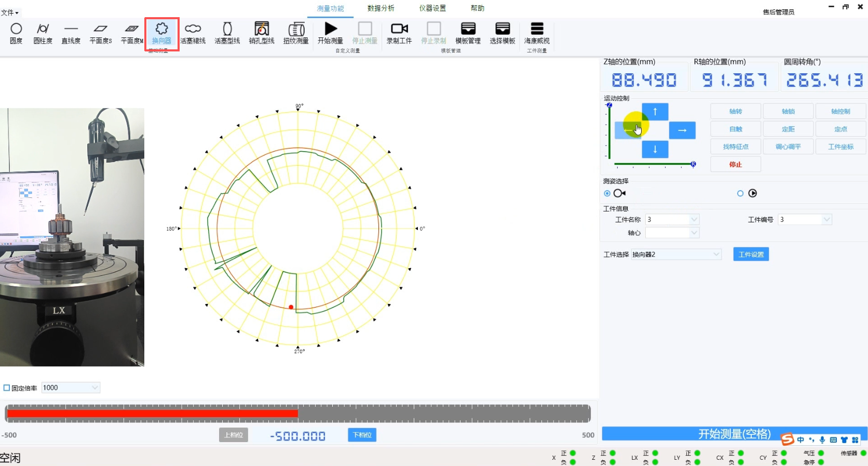The image size is (868, 466).
Task: Select the 圆度 roundness measurement tool
Action: (16, 33)
